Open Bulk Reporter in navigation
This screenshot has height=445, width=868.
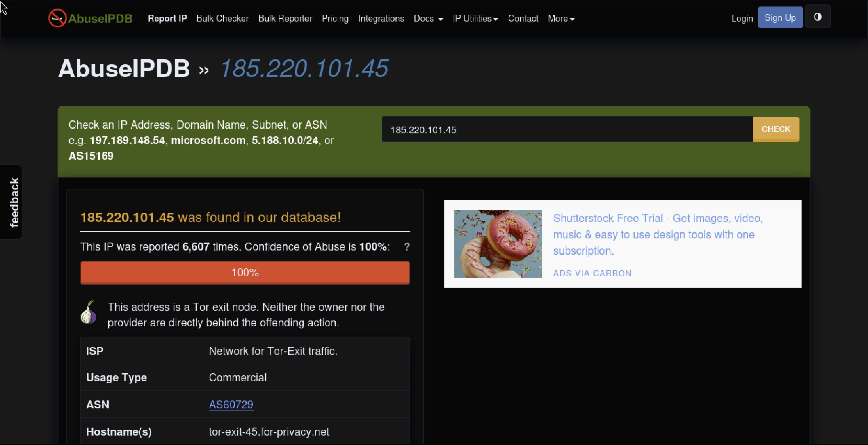click(x=285, y=19)
